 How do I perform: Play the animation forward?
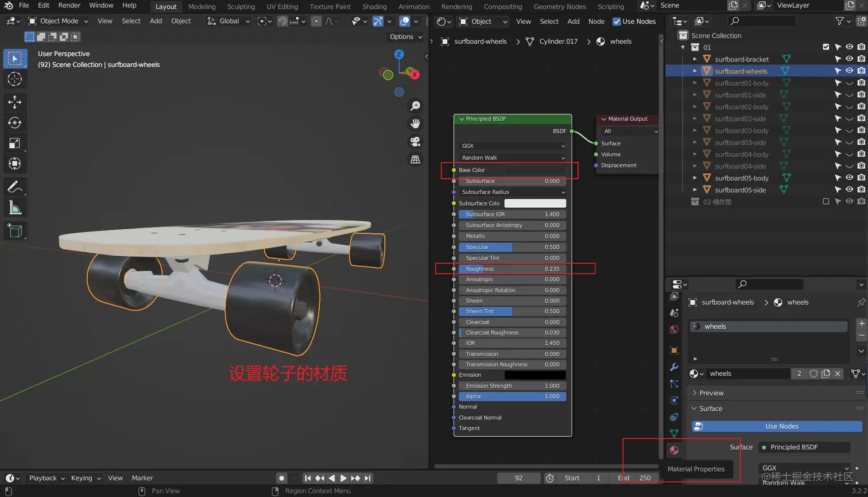[x=343, y=478]
